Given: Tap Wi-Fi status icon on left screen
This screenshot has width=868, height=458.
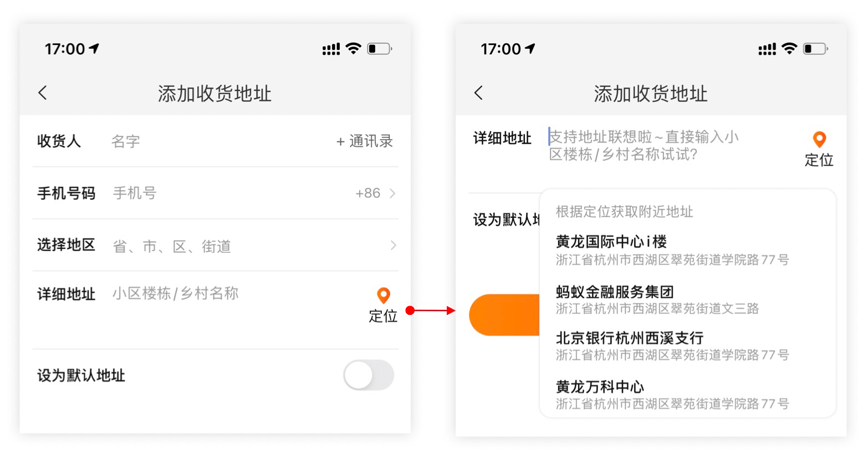Looking at the screenshot, I should tap(353, 49).
